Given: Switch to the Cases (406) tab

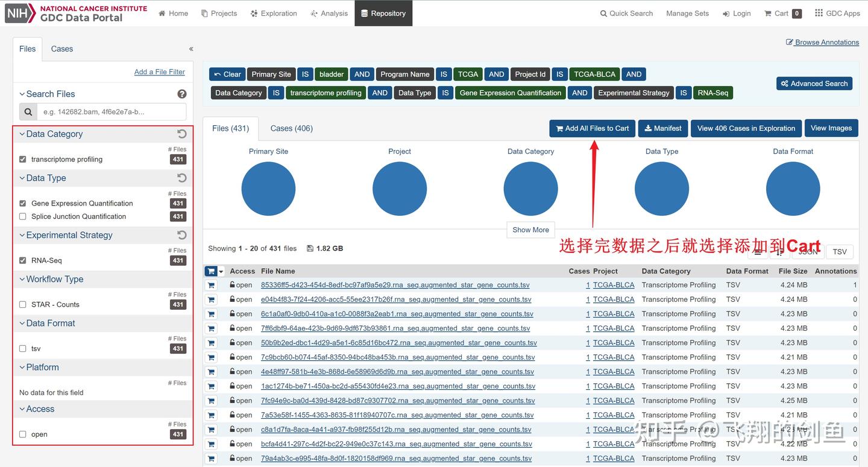Looking at the screenshot, I should 291,128.
